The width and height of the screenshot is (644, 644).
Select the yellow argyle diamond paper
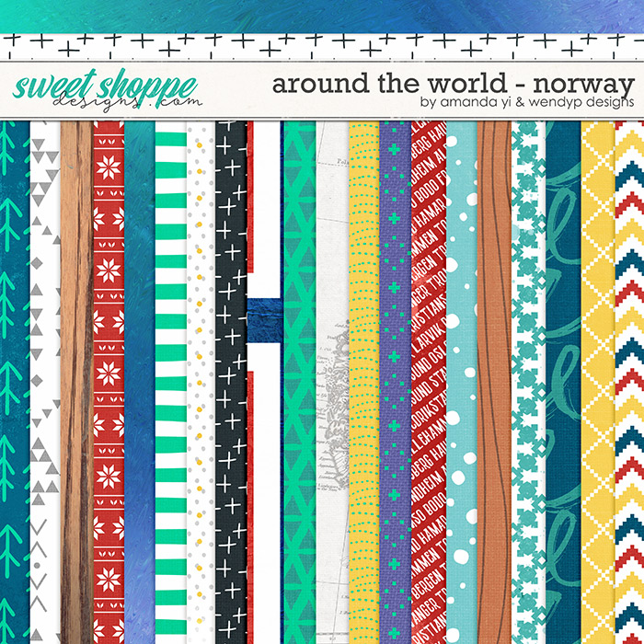pos(598,383)
